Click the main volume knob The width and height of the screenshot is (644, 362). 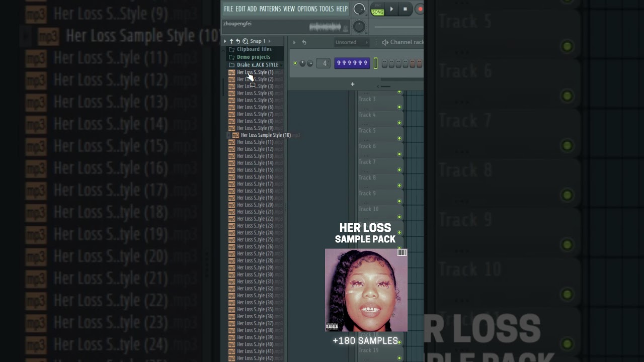pos(359,9)
